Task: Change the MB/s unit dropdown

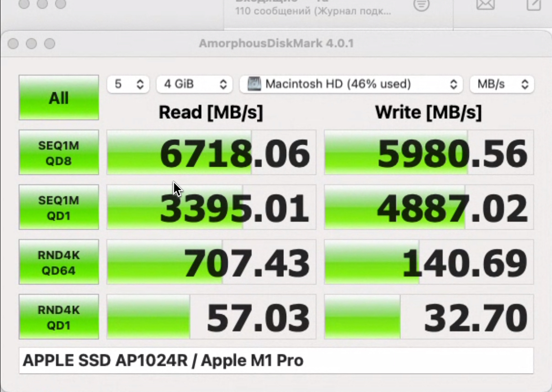Action: (502, 84)
